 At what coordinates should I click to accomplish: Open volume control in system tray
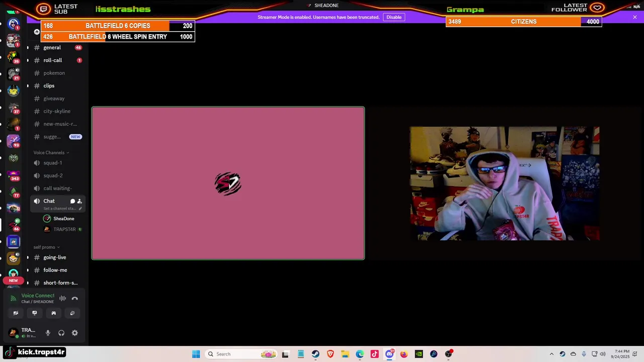[x=603, y=354]
